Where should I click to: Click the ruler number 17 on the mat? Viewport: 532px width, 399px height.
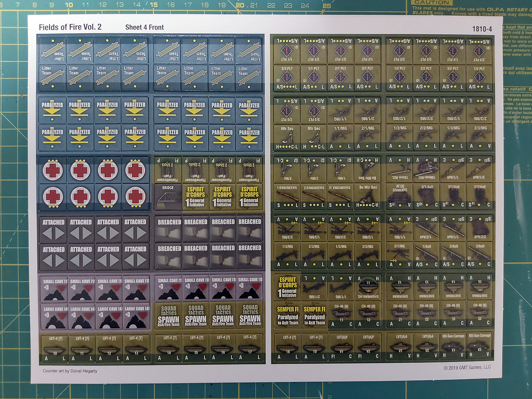point(188,5)
